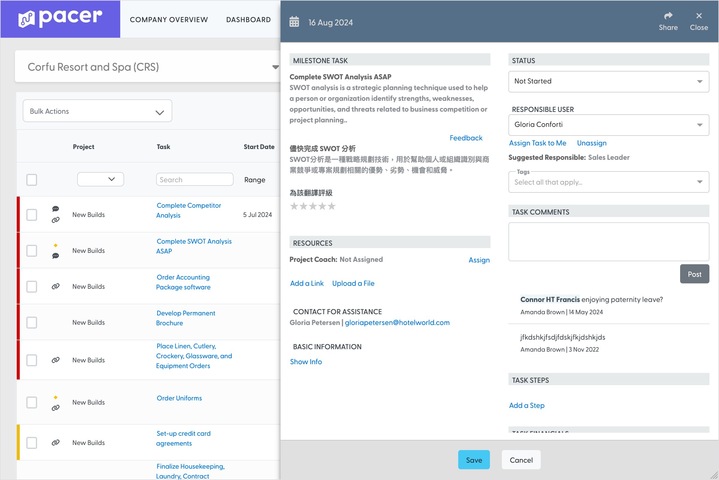The height and width of the screenshot is (480, 719).
Task: Open the Corfu Resort and Spa selector
Action: pyautogui.click(x=148, y=67)
